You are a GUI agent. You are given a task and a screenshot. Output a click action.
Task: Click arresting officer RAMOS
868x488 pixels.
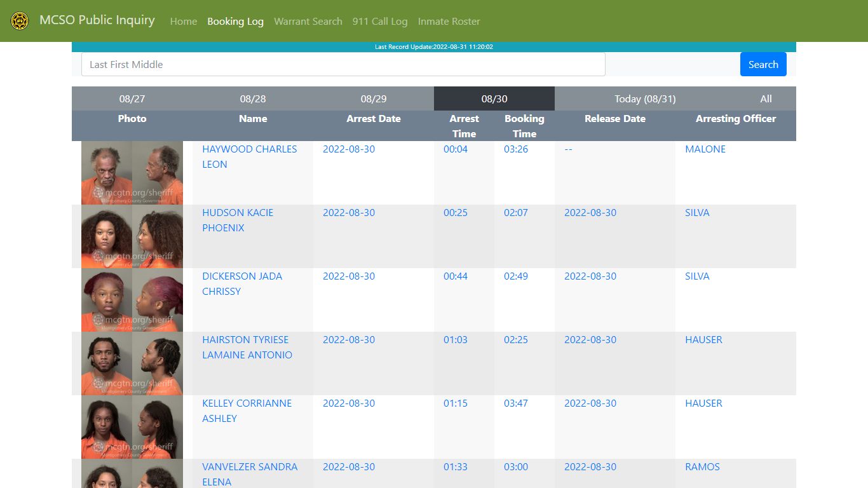tap(702, 466)
